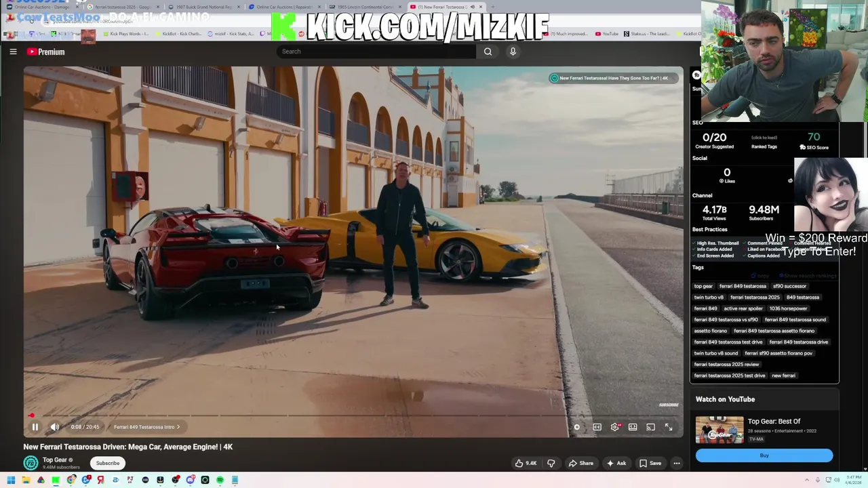The height and width of the screenshot is (488, 868).
Task: Click the 0/20 Creator Suggested value
Action: pos(714,137)
